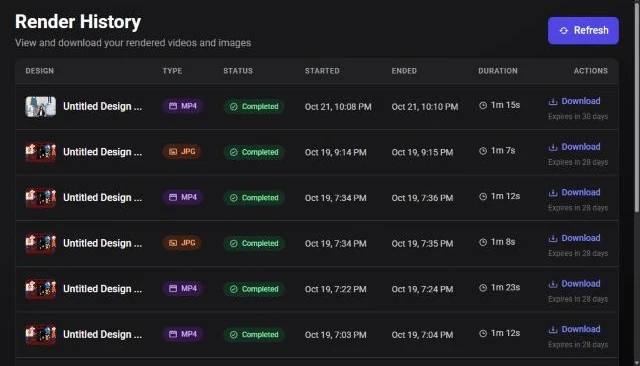This screenshot has width=640, height=366.
Task: Click download icon for render ended 7:35 PM
Action: (x=553, y=238)
